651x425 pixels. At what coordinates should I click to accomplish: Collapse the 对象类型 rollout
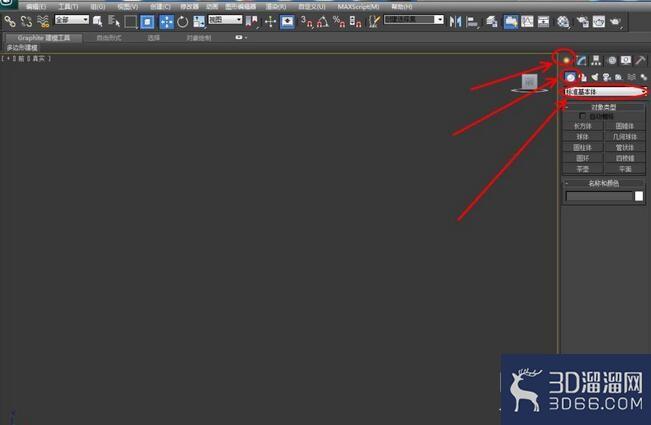point(604,107)
